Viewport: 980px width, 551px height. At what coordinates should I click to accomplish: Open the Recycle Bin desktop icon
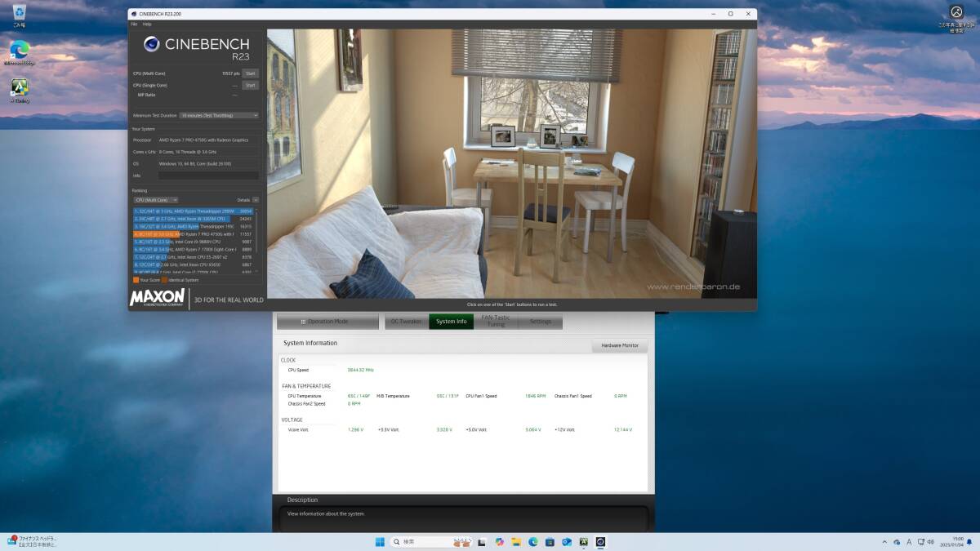[x=20, y=15]
